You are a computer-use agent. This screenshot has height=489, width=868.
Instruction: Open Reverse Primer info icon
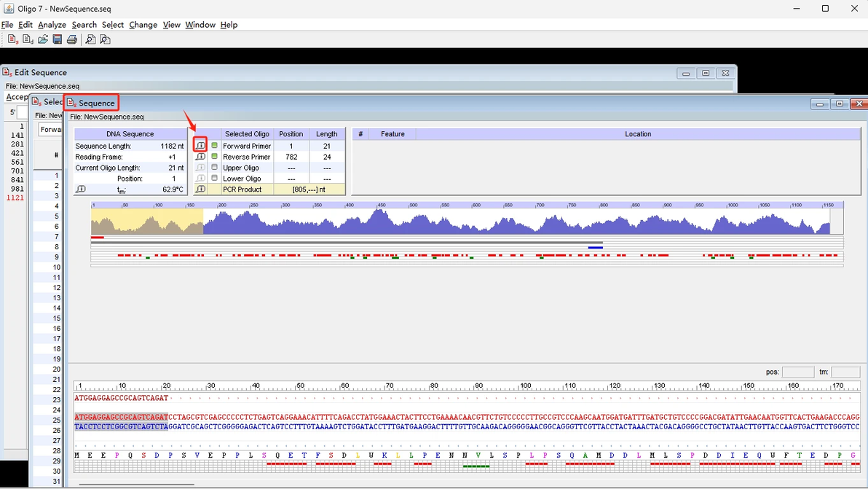coord(200,157)
